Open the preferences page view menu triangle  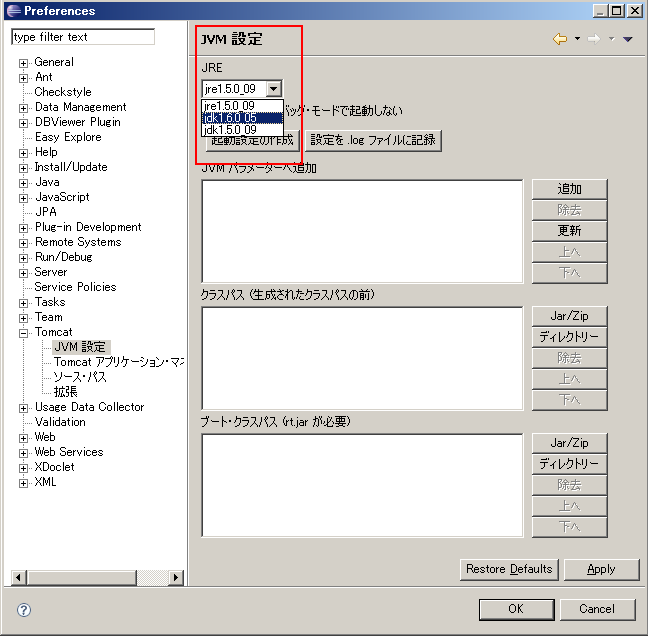click(x=628, y=39)
